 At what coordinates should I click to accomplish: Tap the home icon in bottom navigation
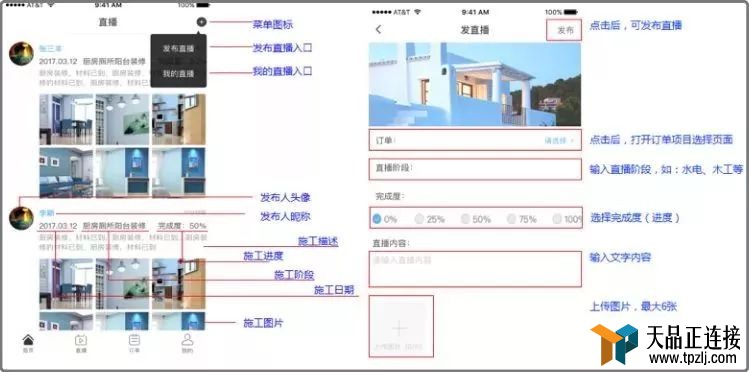[28, 340]
